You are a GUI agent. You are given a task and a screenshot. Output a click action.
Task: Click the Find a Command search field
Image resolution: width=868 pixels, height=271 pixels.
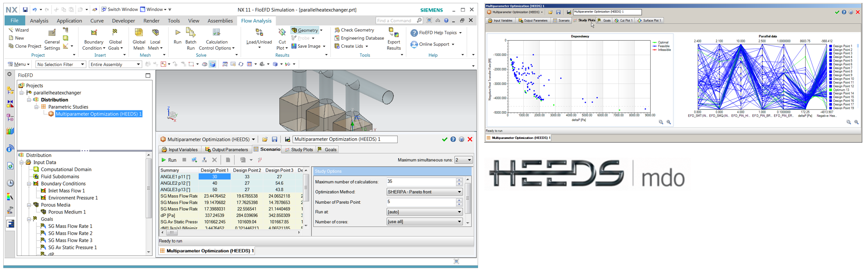tap(399, 20)
